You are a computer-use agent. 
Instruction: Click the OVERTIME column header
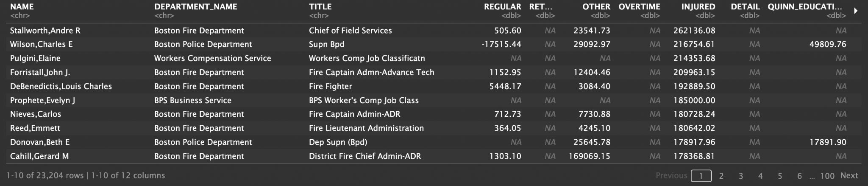639,7
